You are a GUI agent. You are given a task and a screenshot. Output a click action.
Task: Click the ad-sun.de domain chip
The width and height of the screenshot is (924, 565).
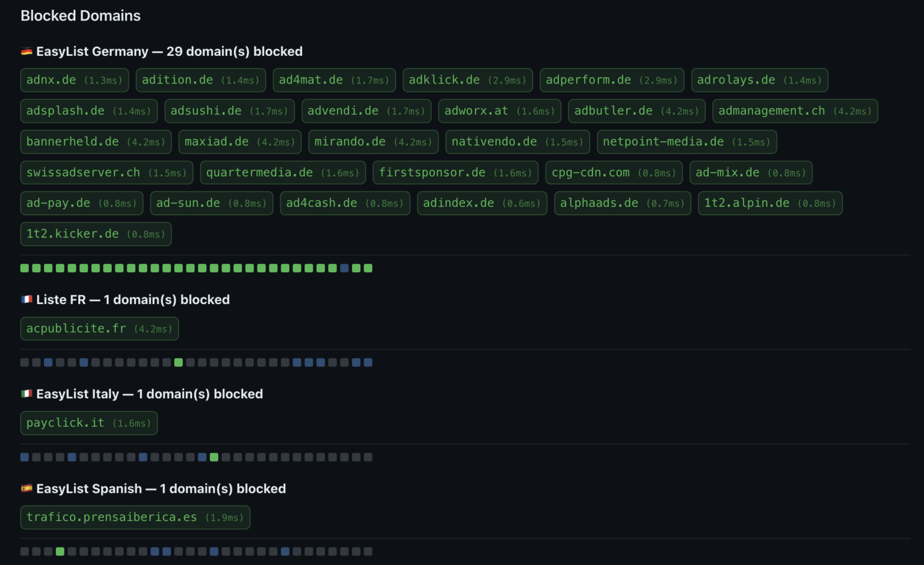212,203
